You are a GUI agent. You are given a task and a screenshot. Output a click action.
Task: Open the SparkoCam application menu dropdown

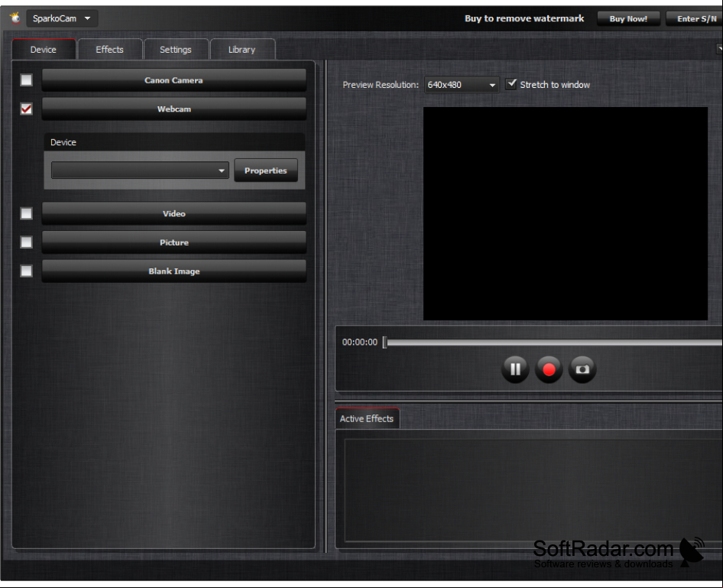pos(62,18)
